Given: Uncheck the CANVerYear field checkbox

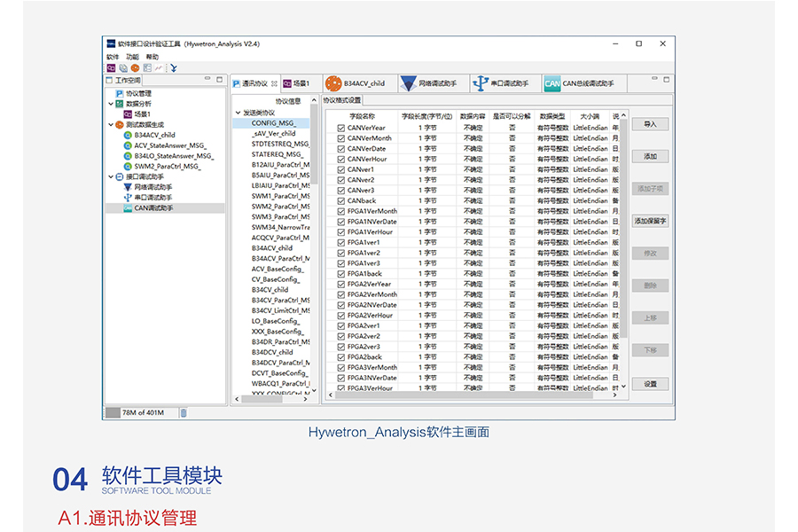Looking at the screenshot, I should click(341, 129).
